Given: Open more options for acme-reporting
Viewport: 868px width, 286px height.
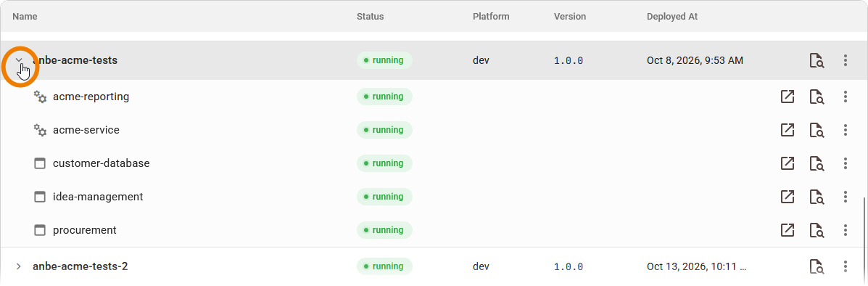Looking at the screenshot, I should (846, 97).
